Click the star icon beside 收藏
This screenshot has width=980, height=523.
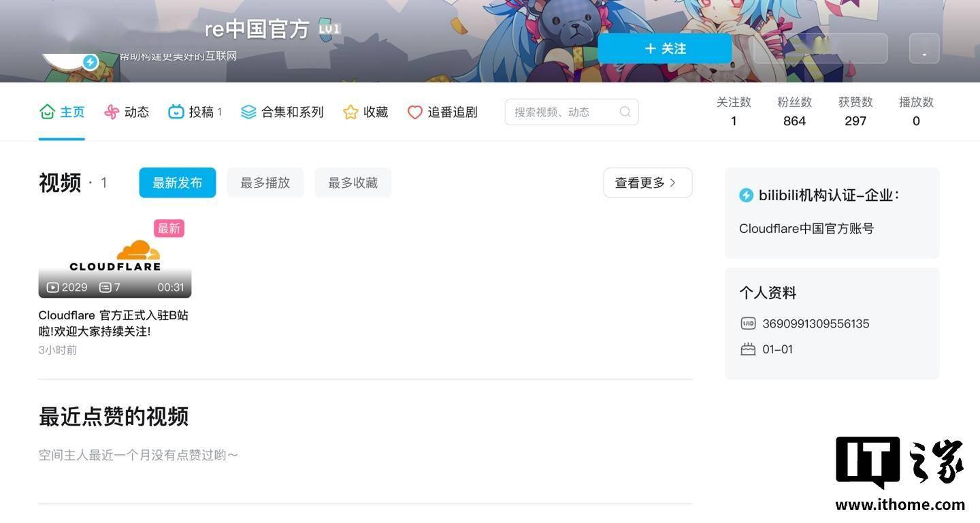[x=350, y=112]
